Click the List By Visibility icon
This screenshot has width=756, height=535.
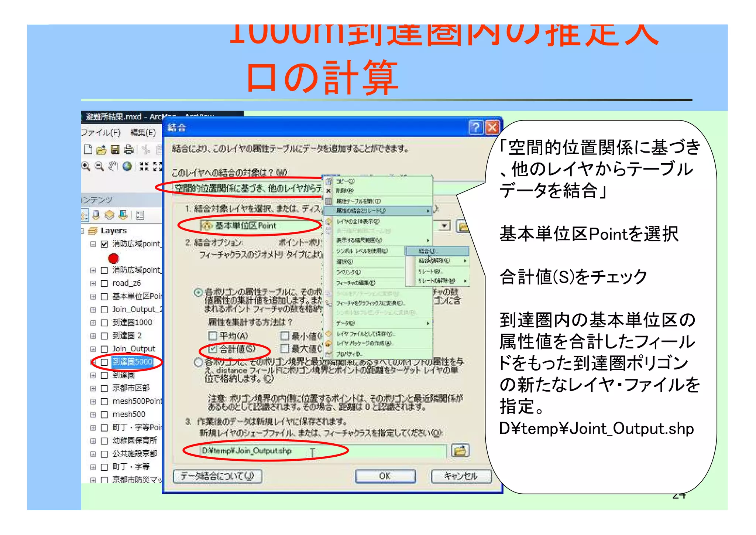click(109, 215)
